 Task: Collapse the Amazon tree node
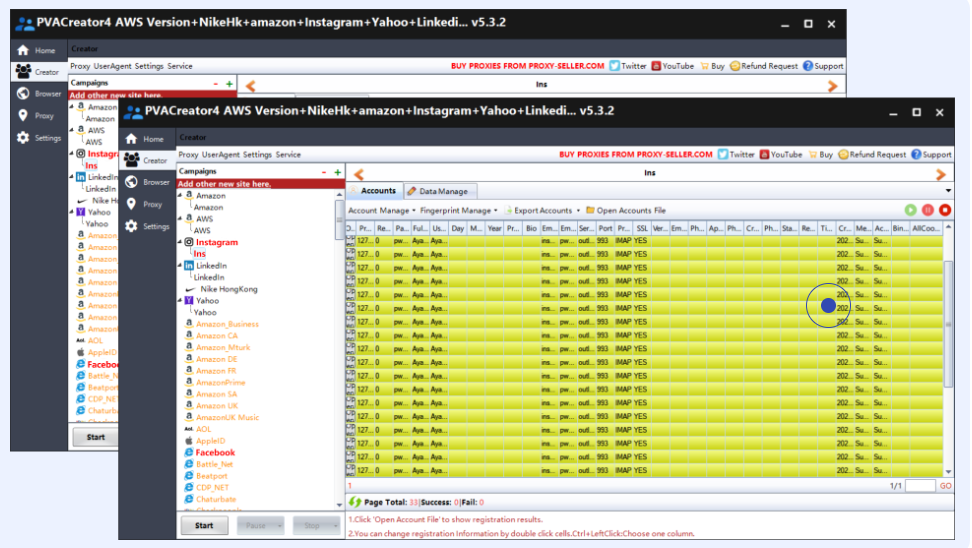coord(180,195)
